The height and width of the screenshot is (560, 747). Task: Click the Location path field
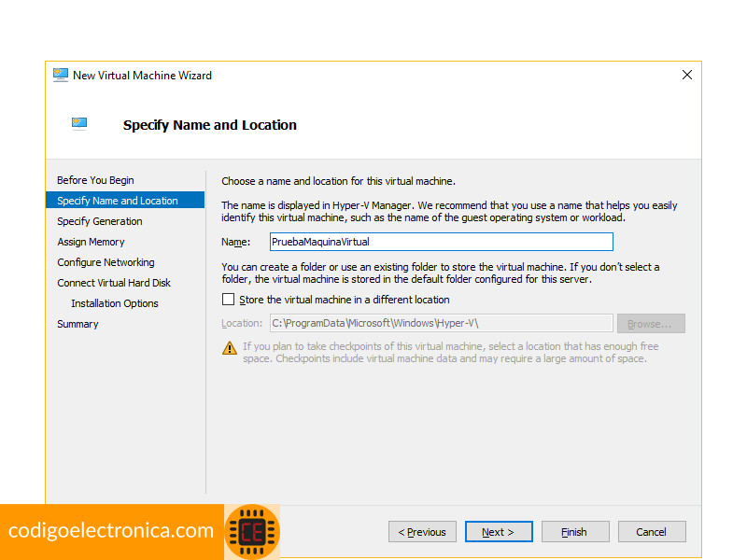click(x=441, y=323)
